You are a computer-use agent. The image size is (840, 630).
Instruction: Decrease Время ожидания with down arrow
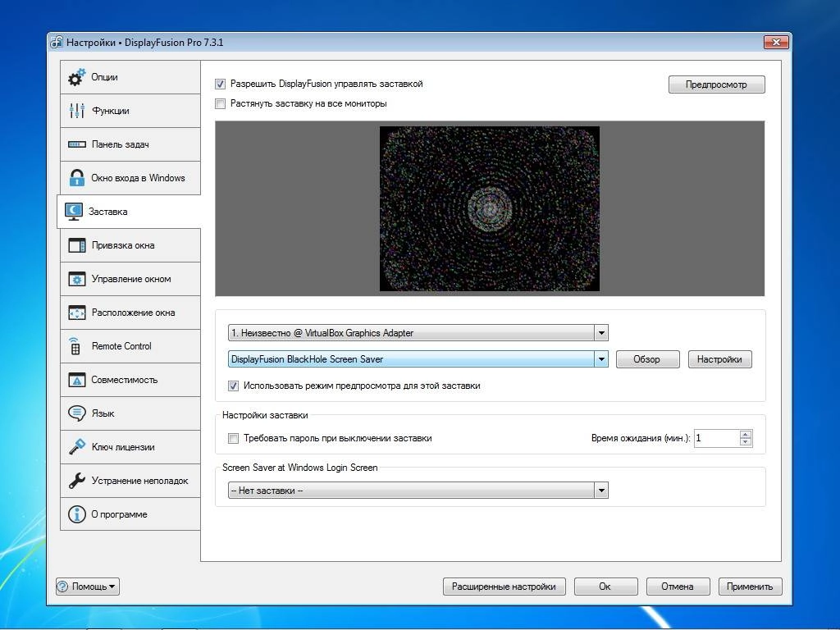pyautogui.click(x=746, y=442)
